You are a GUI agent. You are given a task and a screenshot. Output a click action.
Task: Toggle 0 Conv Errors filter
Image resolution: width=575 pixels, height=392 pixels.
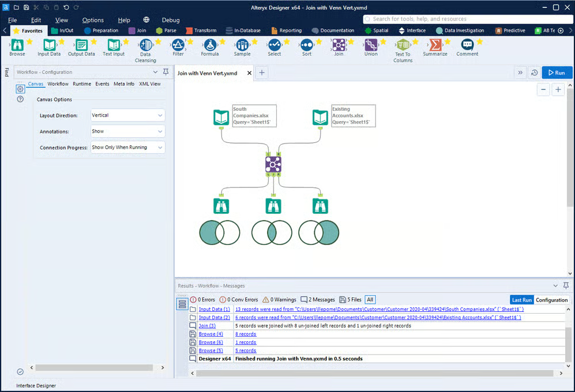tap(238, 300)
